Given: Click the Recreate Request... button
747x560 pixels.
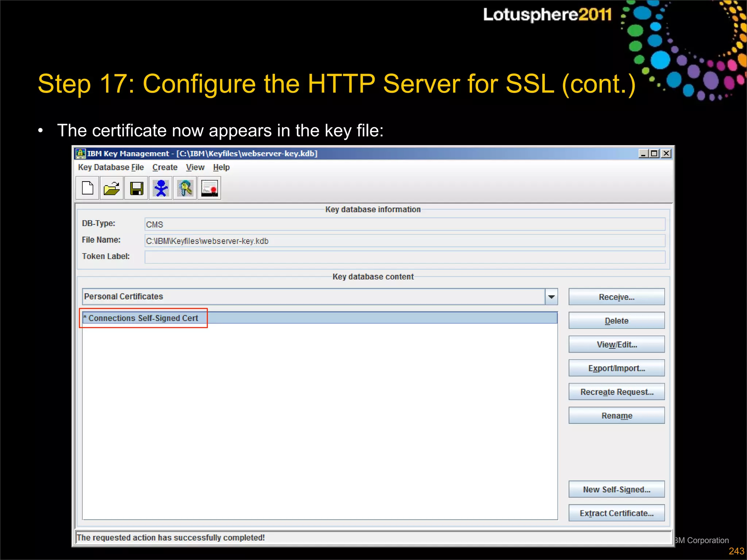Looking at the screenshot, I should coord(616,392).
